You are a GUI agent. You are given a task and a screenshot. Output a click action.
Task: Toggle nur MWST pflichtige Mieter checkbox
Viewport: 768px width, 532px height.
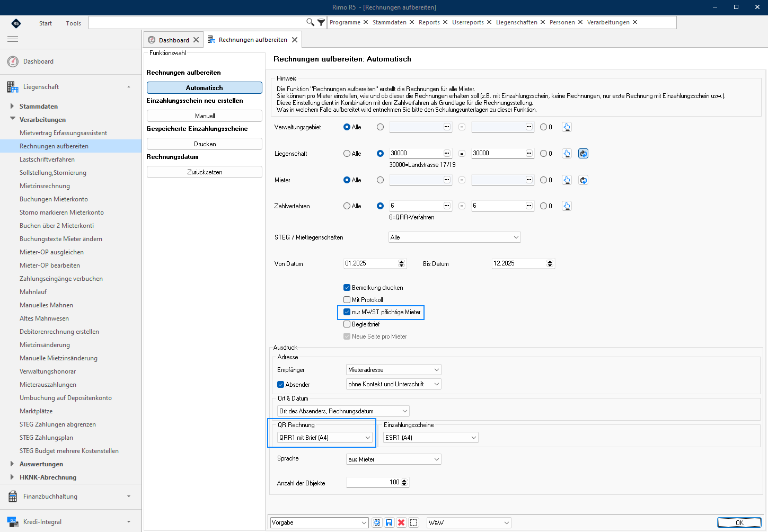(347, 312)
